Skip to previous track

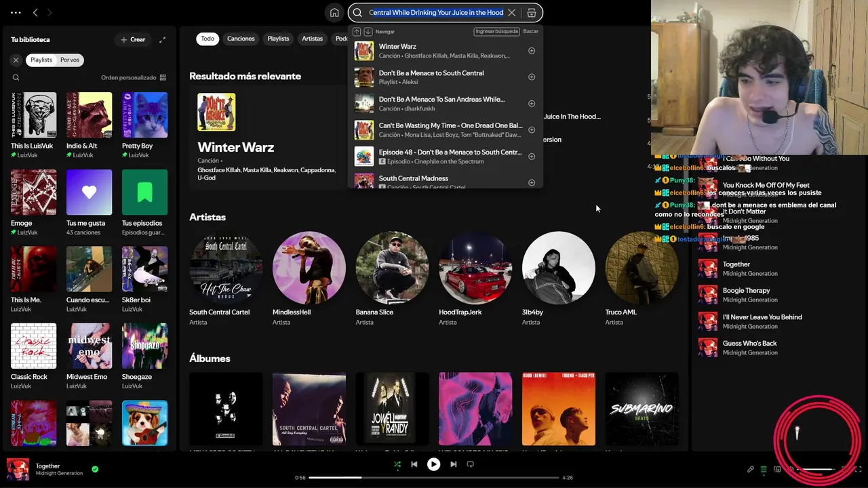(414, 464)
